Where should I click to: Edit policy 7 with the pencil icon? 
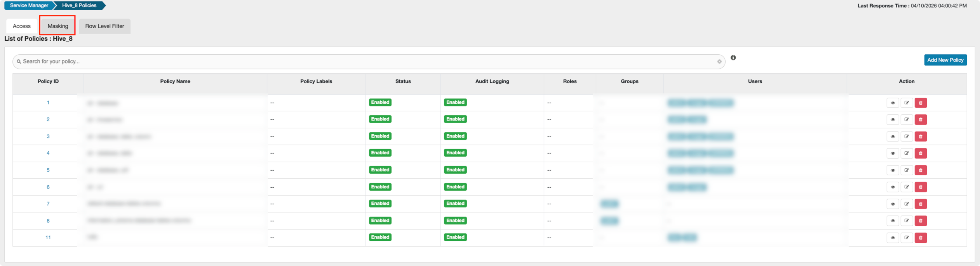pyautogui.click(x=906, y=204)
